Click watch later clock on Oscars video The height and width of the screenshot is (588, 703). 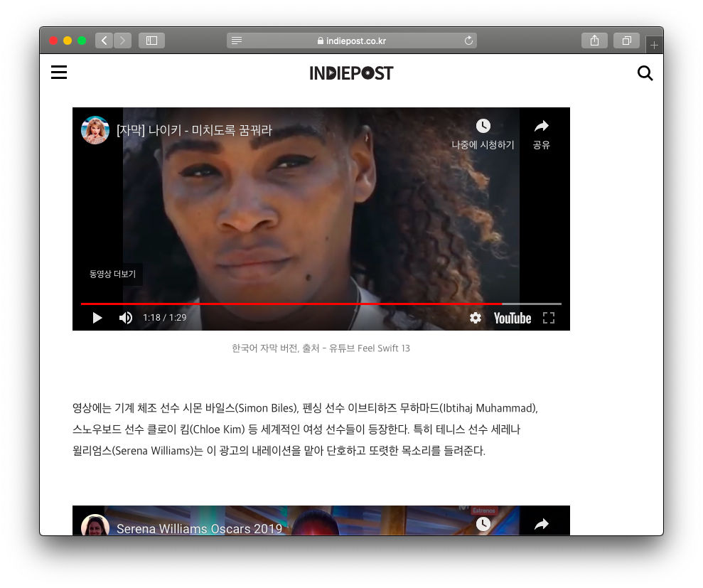pyautogui.click(x=483, y=524)
